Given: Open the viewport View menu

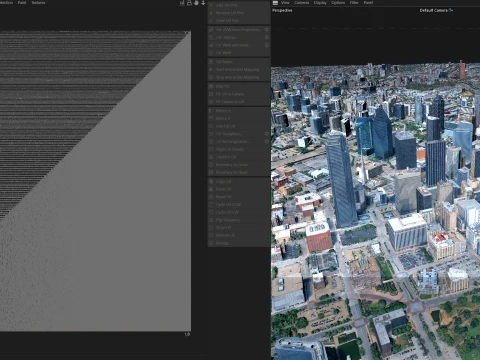Looking at the screenshot, I should pyautogui.click(x=285, y=2).
